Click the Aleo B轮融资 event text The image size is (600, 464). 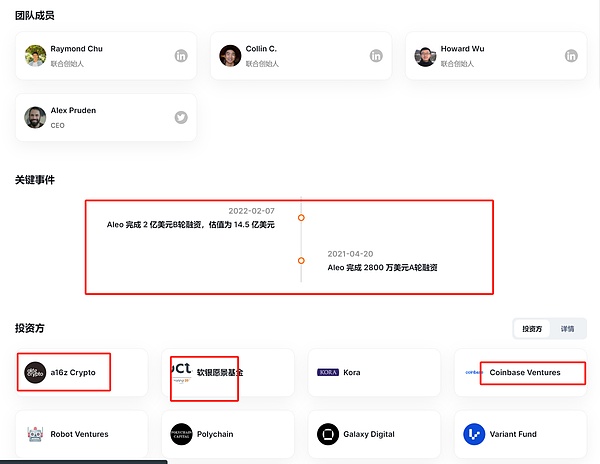pyautogui.click(x=190, y=225)
